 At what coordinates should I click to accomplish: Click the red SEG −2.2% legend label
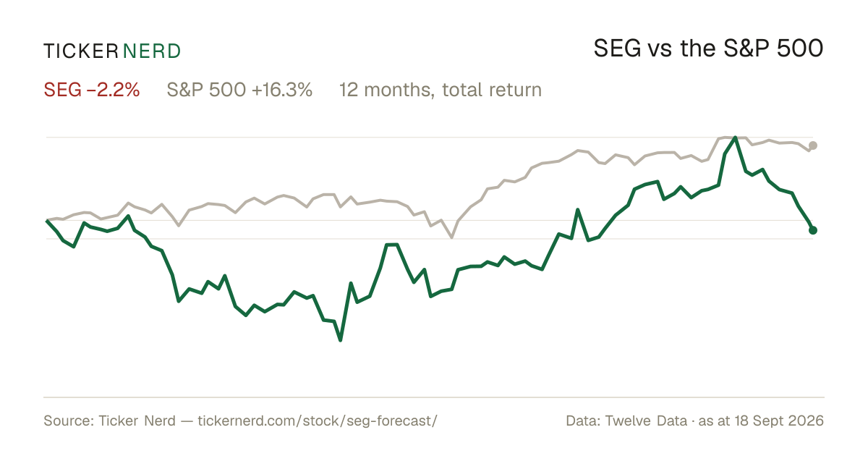coord(92,90)
